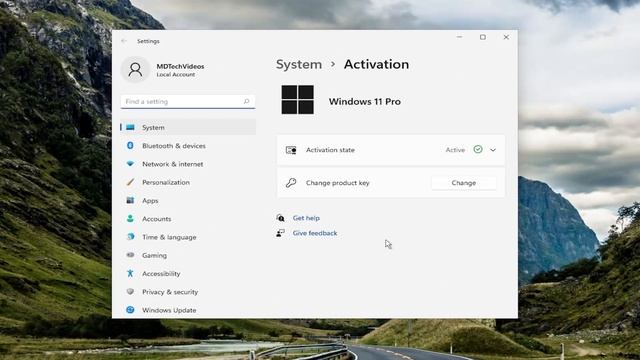Maximize the Settings window
Viewport: 640px width, 360px height.
coord(483,37)
